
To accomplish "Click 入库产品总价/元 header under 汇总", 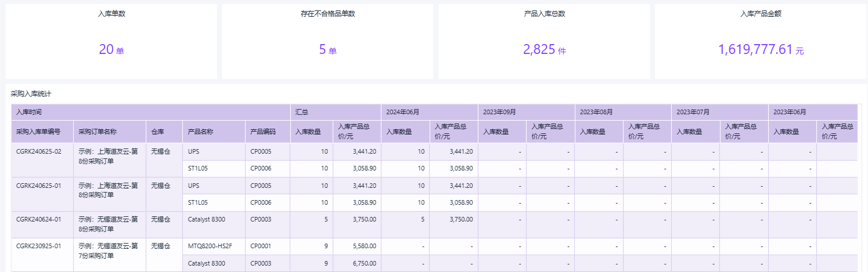I will point(357,132).
